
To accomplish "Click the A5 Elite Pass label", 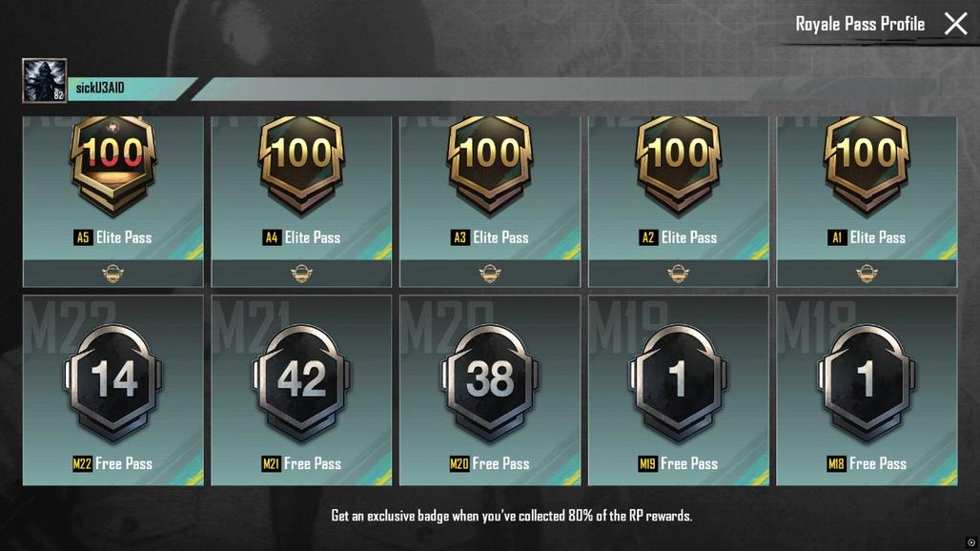I will [113, 237].
